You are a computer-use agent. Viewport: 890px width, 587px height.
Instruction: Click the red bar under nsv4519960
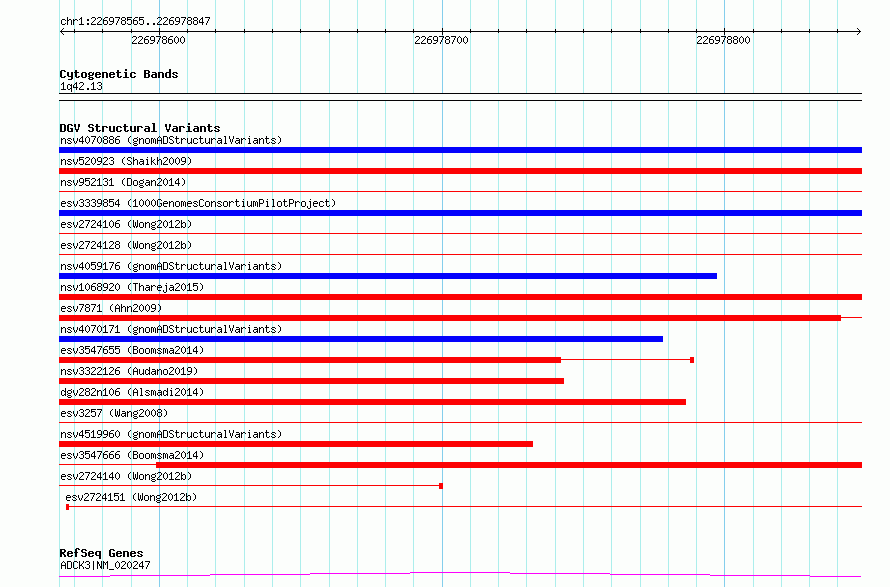tap(296, 445)
